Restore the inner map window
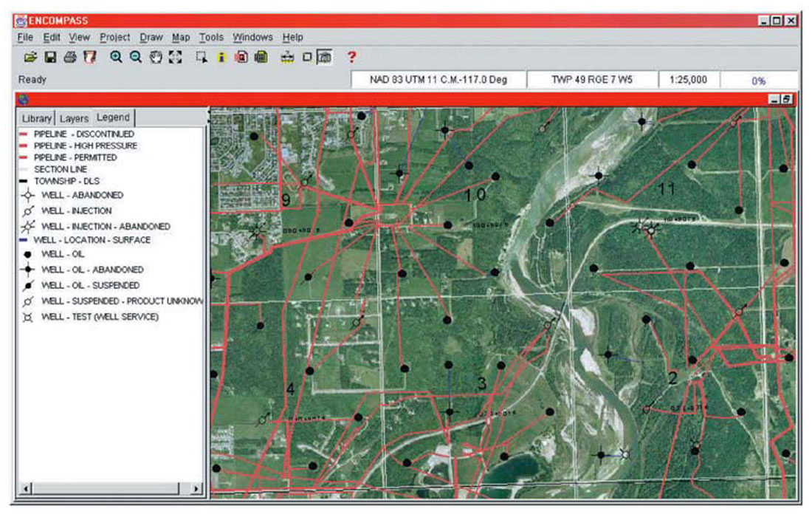Image resolution: width=812 pixels, height=517 pixels. coord(786,99)
